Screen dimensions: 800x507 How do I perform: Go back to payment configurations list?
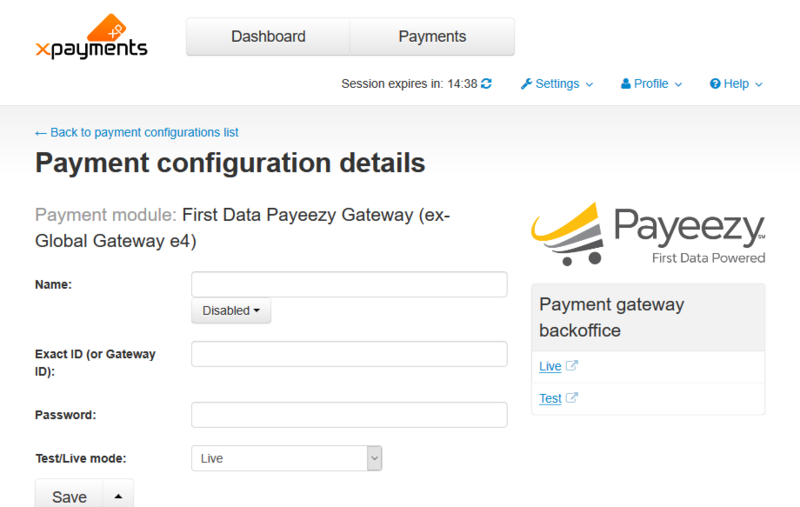[136, 133]
